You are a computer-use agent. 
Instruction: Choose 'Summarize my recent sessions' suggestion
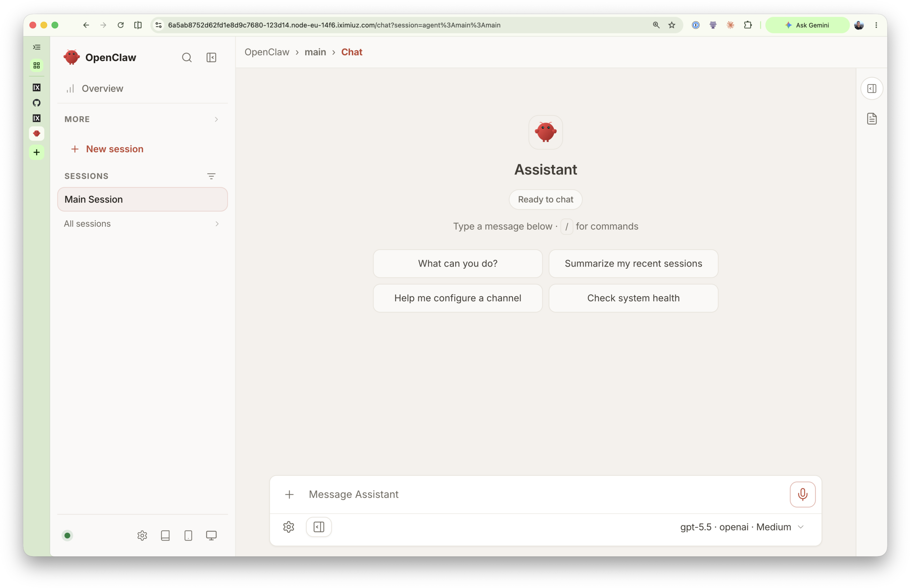point(634,263)
